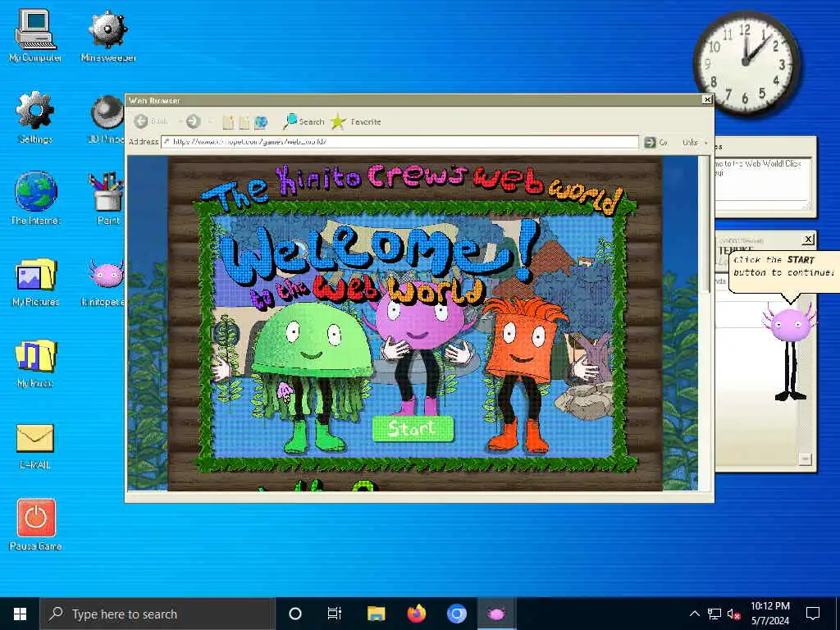Open The Internet globe desktop icon
This screenshot has width=840, height=630.
[35, 199]
